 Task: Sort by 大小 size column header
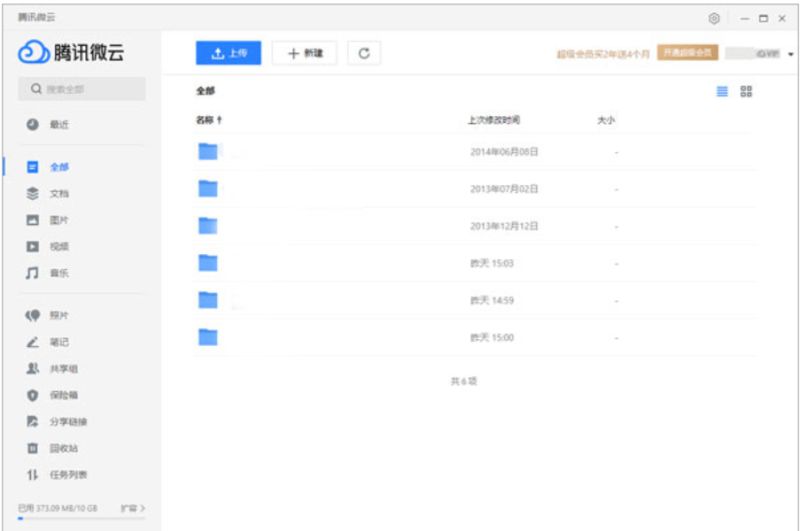tap(606, 120)
